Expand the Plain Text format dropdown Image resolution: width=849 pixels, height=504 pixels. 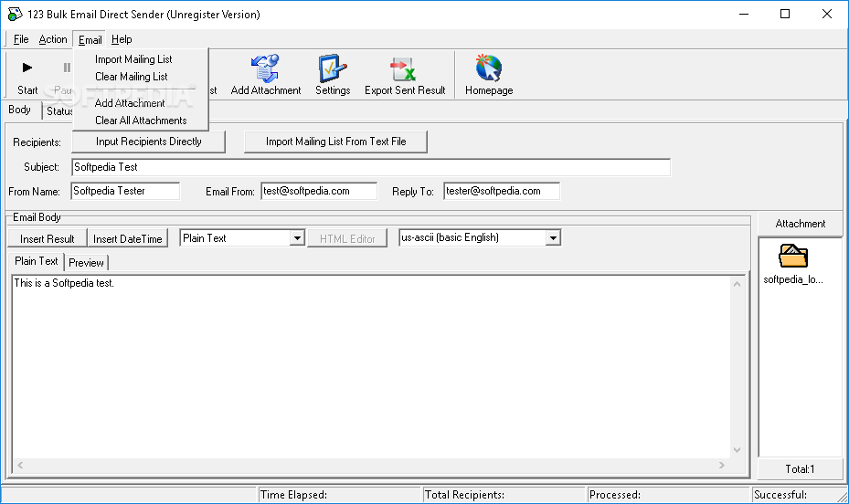297,238
